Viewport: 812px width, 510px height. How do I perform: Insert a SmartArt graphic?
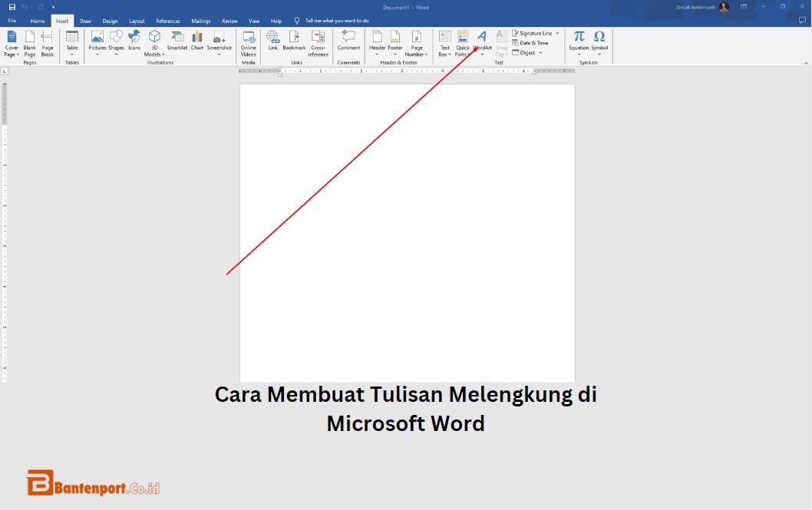[177, 42]
